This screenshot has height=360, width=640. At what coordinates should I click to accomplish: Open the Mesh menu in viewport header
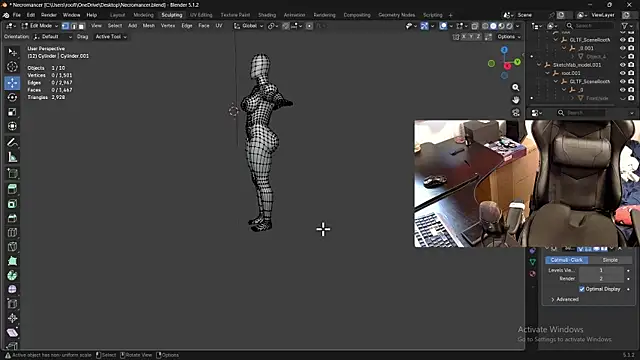click(x=149, y=26)
